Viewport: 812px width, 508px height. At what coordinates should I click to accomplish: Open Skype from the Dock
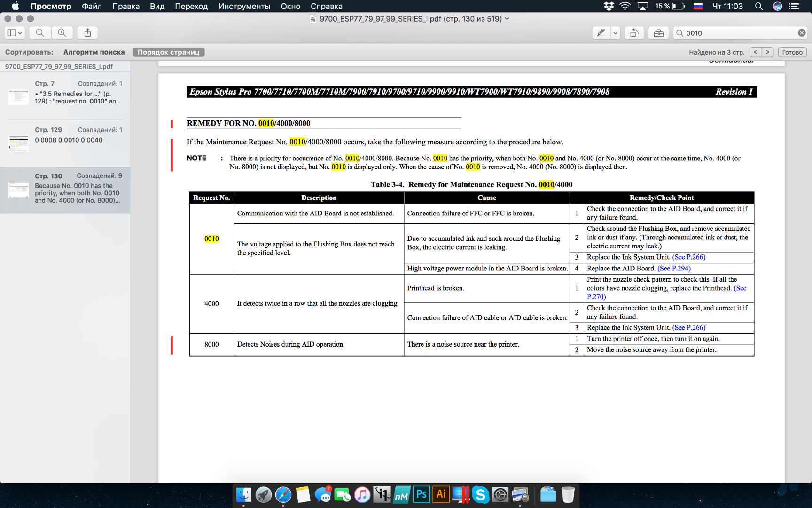click(481, 495)
